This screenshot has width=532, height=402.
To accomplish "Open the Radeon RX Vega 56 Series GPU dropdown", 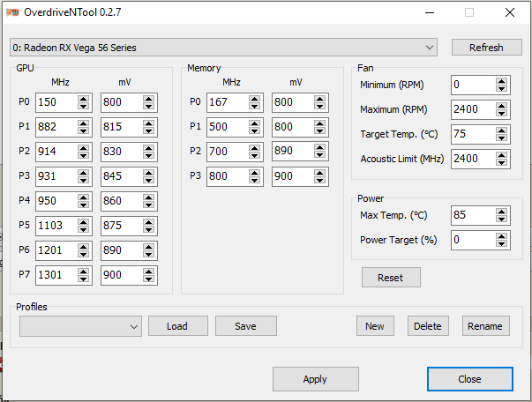I will pos(223,48).
